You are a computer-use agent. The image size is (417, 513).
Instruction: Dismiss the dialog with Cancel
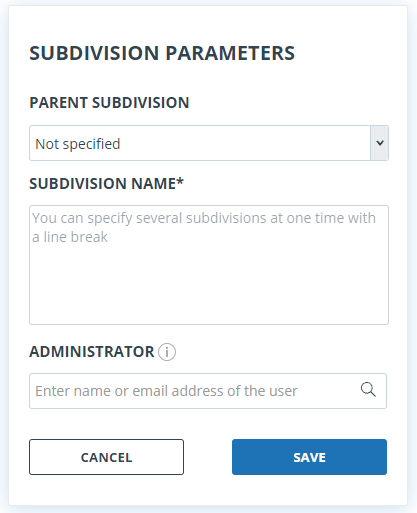(106, 457)
